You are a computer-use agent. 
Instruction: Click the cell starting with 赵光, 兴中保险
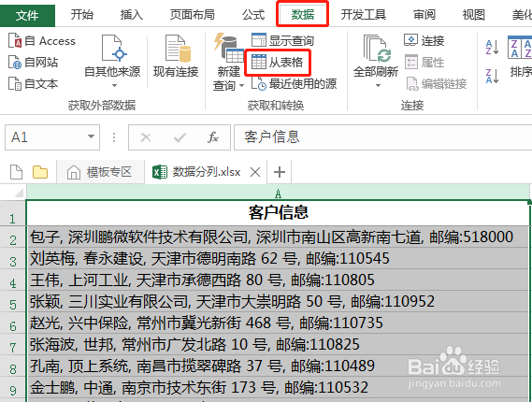point(278,323)
